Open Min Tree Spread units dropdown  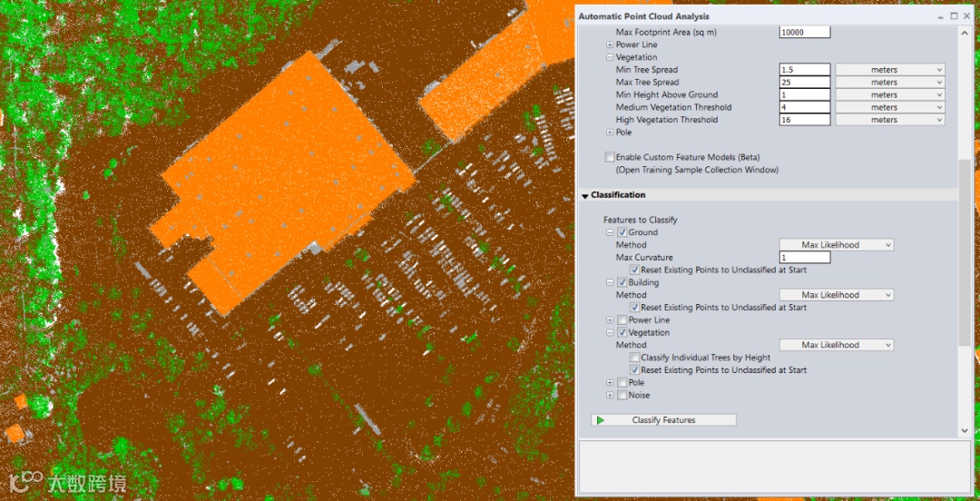pos(890,69)
